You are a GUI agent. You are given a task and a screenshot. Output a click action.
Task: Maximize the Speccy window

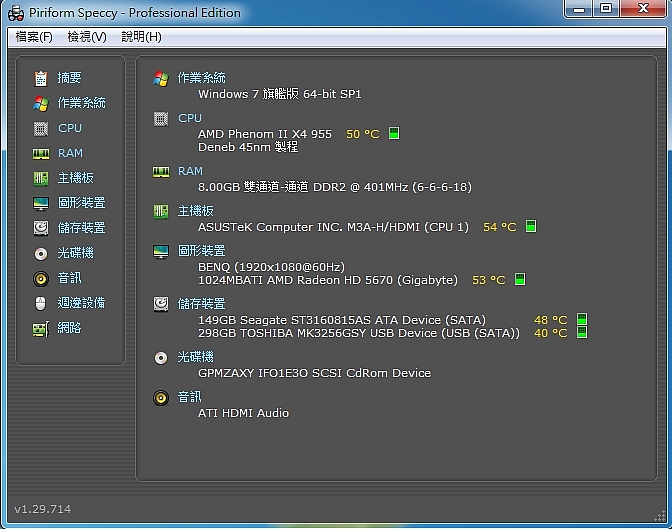point(606,9)
